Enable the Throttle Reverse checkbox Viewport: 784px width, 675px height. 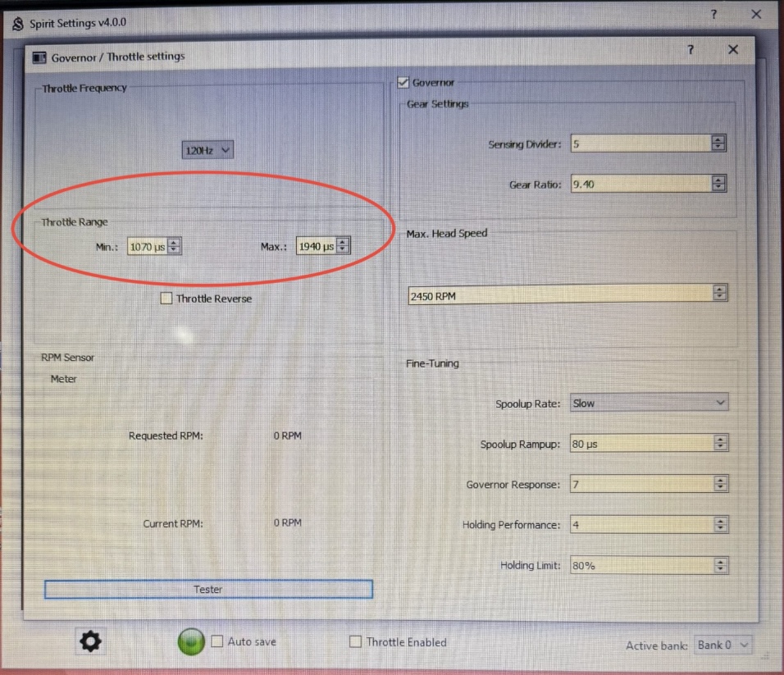[166, 299]
